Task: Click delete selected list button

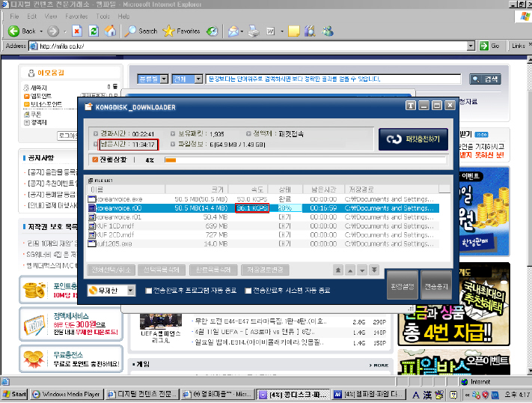Action: [161, 270]
